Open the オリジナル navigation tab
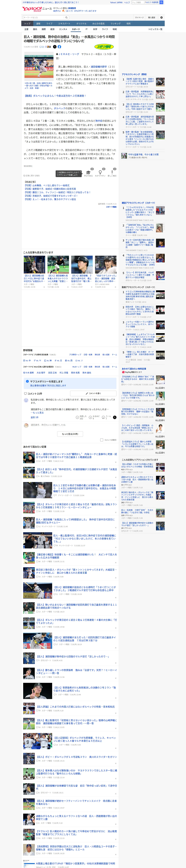 coord(81,24)
